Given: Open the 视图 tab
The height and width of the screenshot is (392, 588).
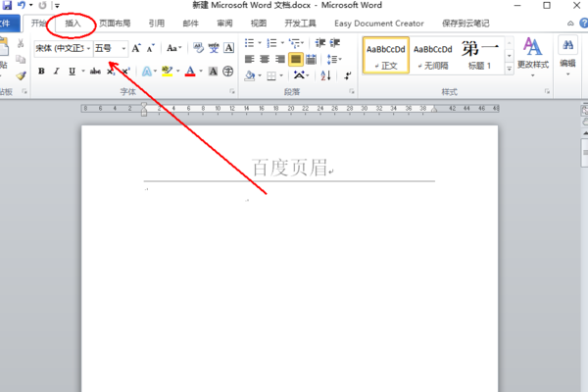Looking at the screenshot, I should [x=259, y=24].
